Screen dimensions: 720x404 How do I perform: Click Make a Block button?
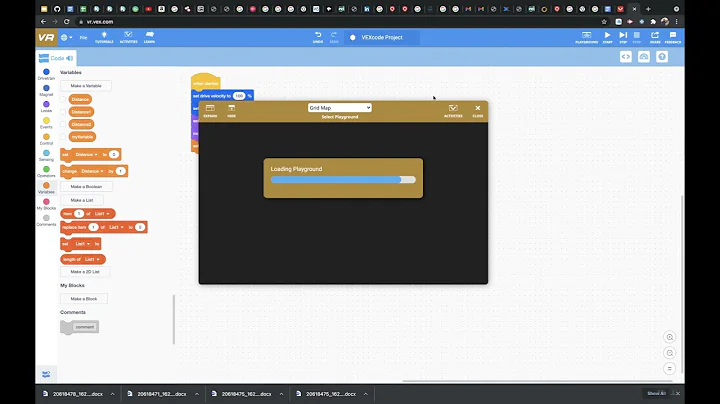point(84,299)
